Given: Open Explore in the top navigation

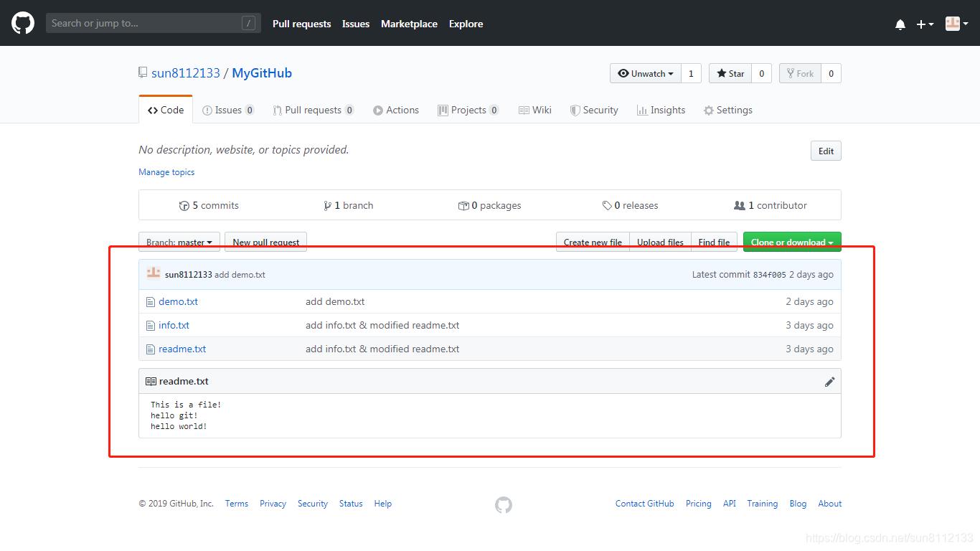Looking at the screenshot, I should [x=466, y=24].
